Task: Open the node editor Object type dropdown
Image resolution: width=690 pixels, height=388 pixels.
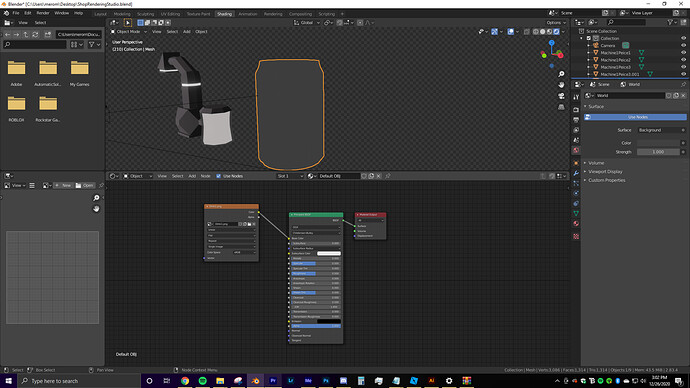Action: (x=138, y=176)
